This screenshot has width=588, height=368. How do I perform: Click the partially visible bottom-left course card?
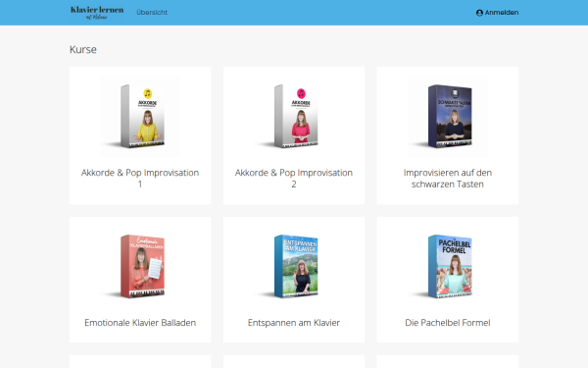(x=140, y=361)
